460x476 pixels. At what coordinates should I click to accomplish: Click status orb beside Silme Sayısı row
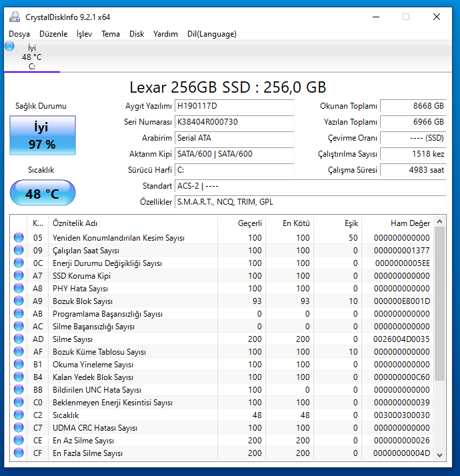(x=19, y=339)
